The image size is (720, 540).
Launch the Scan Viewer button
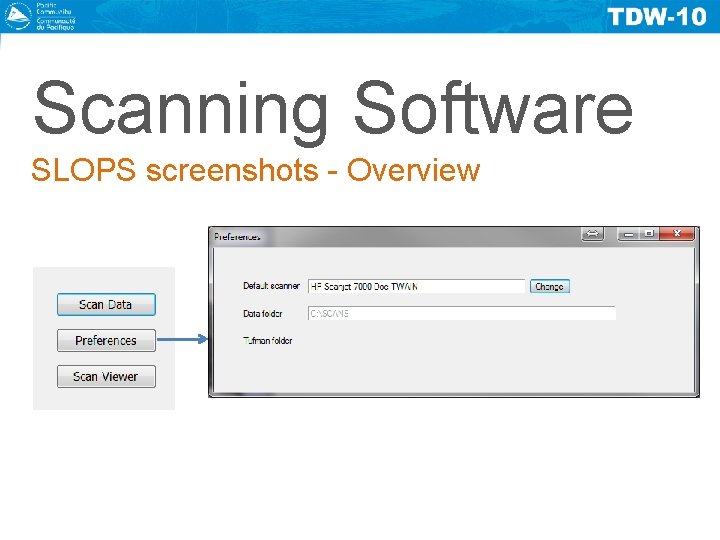[x=106, y=377]
